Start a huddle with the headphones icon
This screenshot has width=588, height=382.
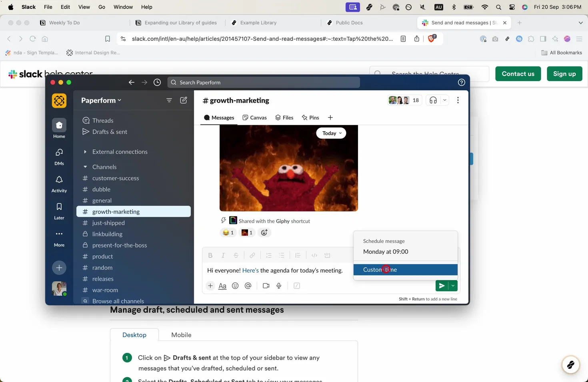(x=433, y=100)
